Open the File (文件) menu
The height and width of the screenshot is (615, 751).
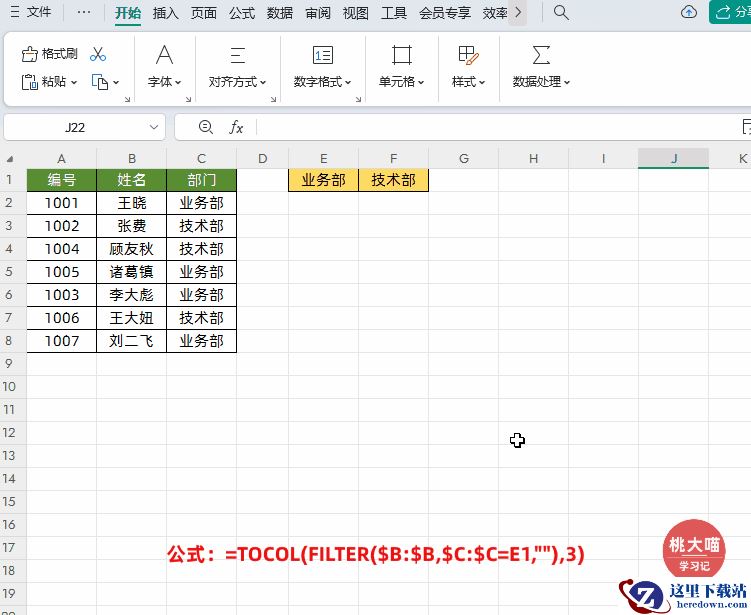point(31,13)
